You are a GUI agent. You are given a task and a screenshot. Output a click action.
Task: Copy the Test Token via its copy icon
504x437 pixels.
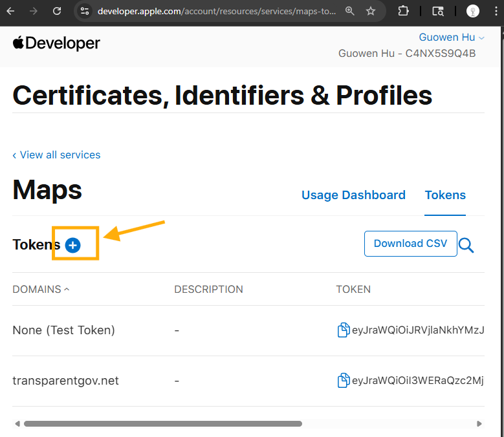(x=344, y=330)
